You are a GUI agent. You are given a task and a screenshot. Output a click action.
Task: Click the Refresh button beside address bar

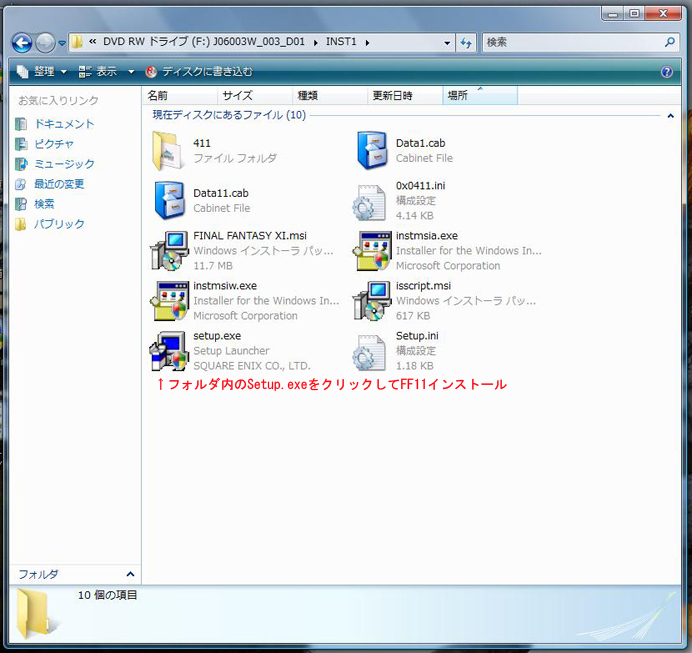coord(466,43)
